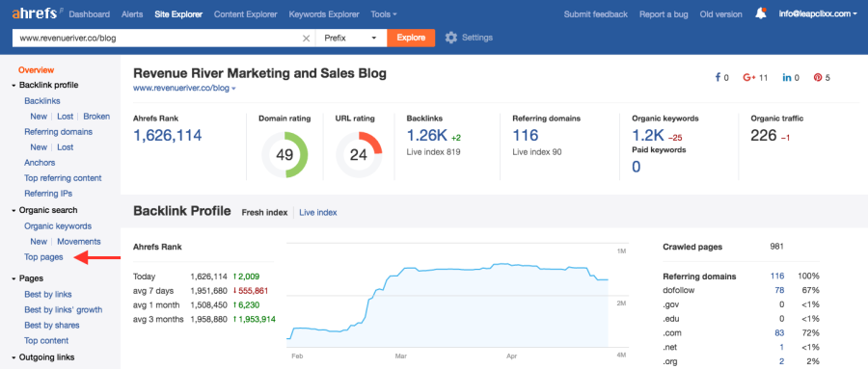Clear the URL field with the X icon

[x=306, y=39]
